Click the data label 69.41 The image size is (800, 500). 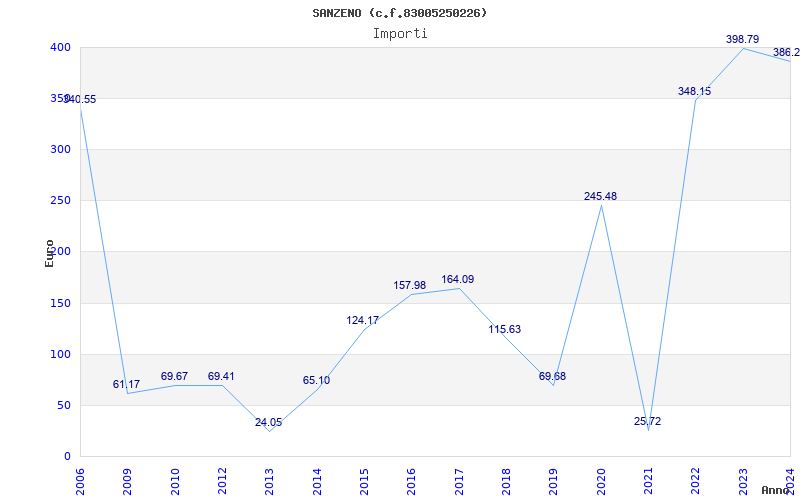pos(221,377)
